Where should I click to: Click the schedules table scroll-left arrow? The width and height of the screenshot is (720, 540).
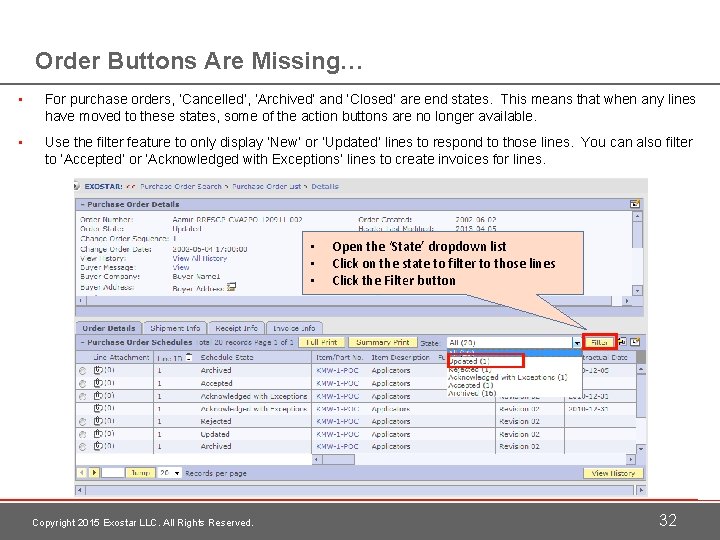pyautogui.click(x=317, y=459)
